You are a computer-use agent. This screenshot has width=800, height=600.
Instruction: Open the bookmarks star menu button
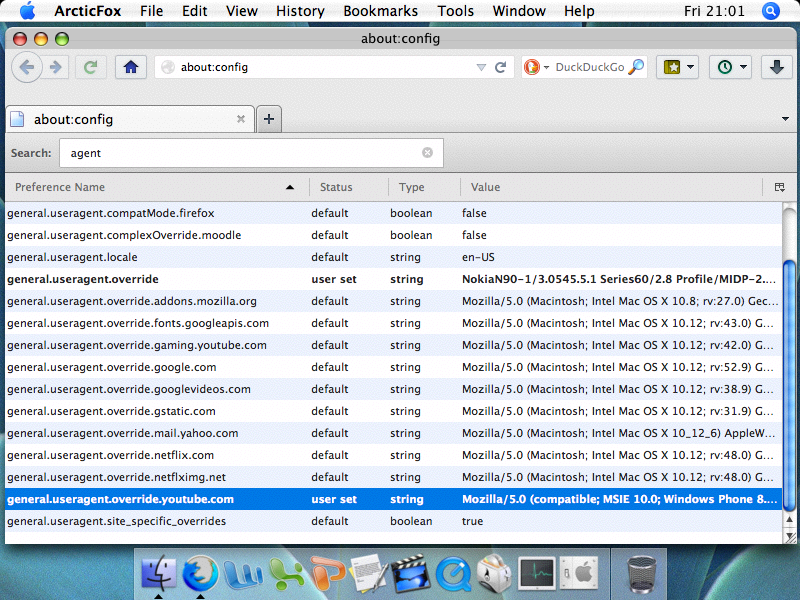[x=672, y=67]
